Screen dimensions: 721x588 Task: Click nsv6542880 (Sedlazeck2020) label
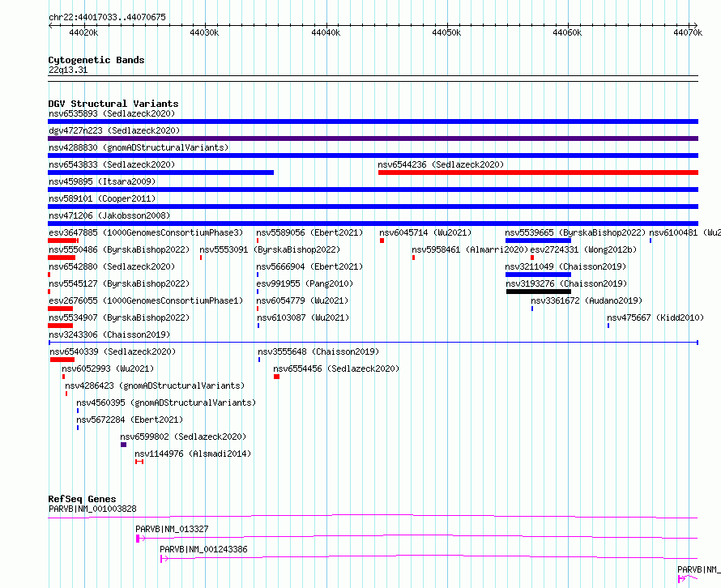112,266
